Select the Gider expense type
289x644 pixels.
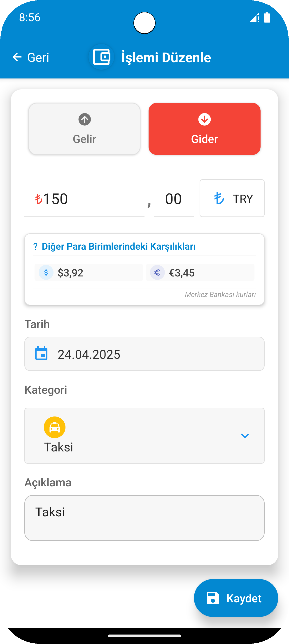pos(204,129)
